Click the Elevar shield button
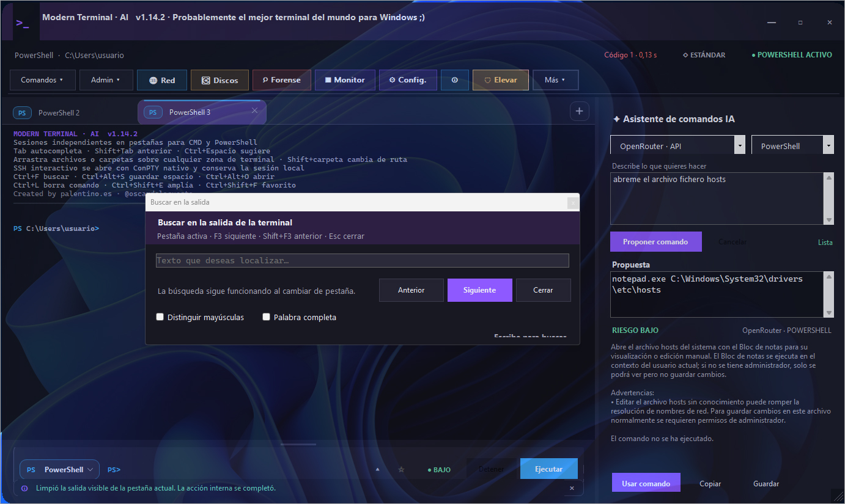Viewport: 845px width, 504px height. click(x=501, y=80)
